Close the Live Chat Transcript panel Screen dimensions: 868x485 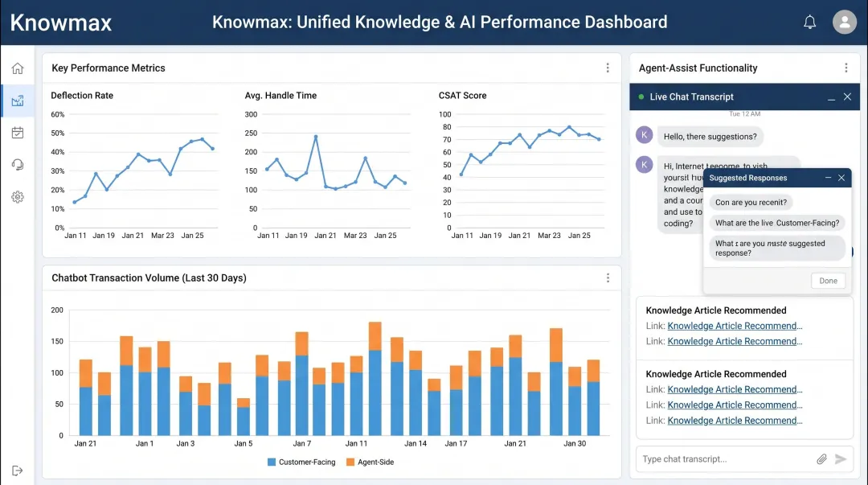click(x=847, y=97)
